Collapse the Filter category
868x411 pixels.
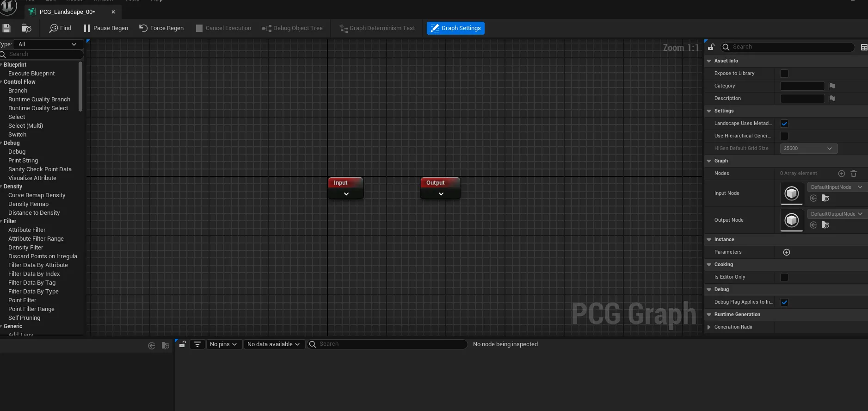click(1, 221)
